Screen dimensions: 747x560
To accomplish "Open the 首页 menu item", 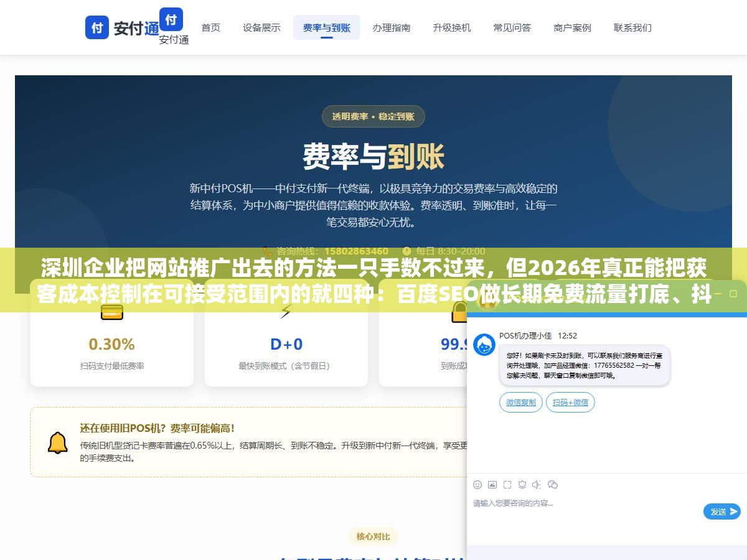I will pos(211,27).
